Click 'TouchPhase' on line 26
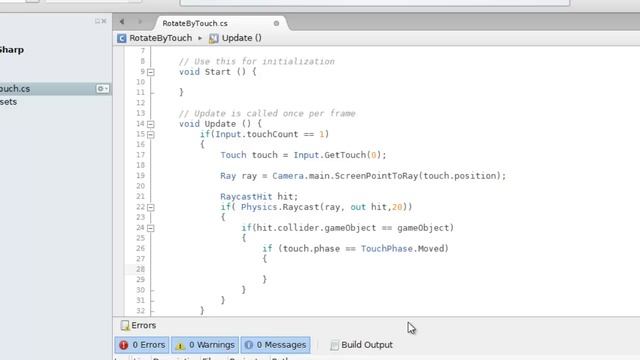Image resolution: width=640 pixels, height=360 pixels. pos(387,249)
